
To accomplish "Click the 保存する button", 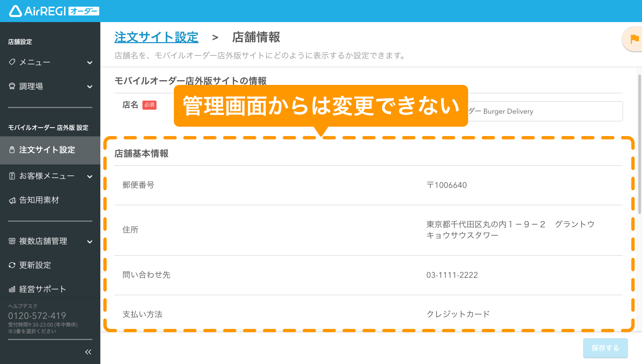I will [x=605, y=348].
